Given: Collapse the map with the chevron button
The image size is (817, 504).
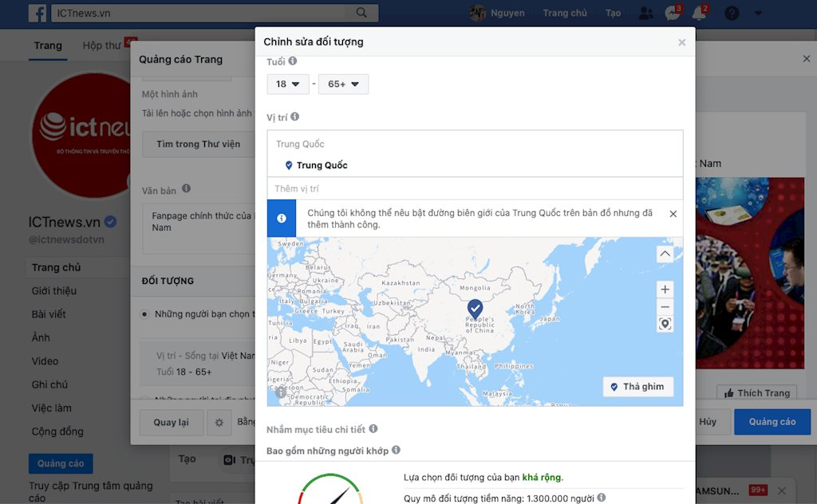Looking at the screenshot, I should pos(665,254).
